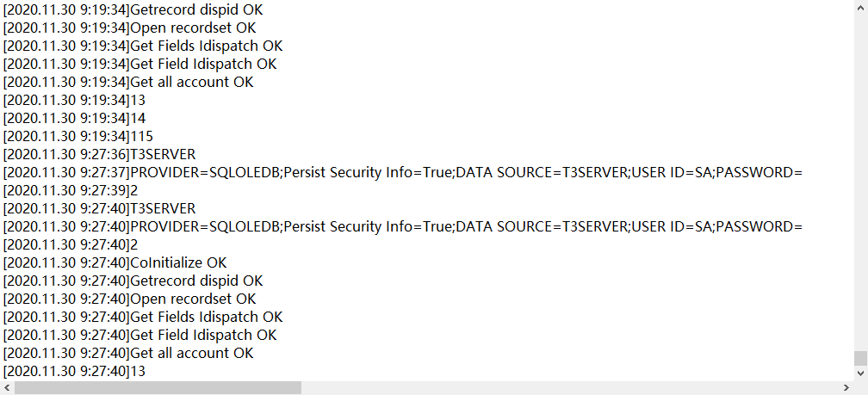
Task: Select the 9:19:34 Get Fields Idispatch OK line
Action: coord(143,46)
